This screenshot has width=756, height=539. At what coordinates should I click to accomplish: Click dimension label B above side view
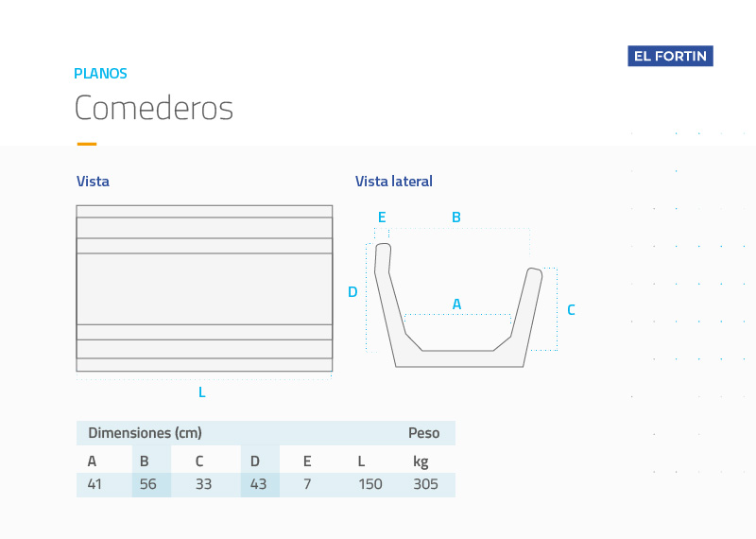point(456,217)
